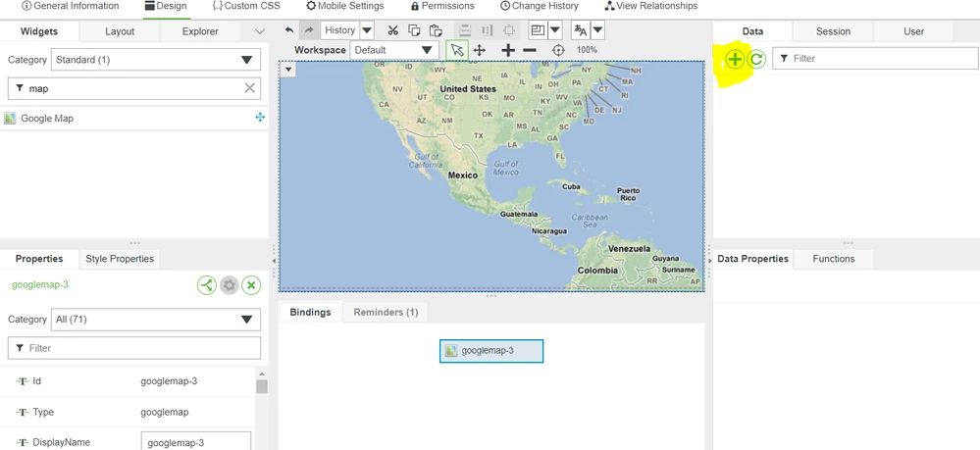Click the Copy icon in toolbar
The width and height of the screenshot is (980, 450).
[414, 30]
